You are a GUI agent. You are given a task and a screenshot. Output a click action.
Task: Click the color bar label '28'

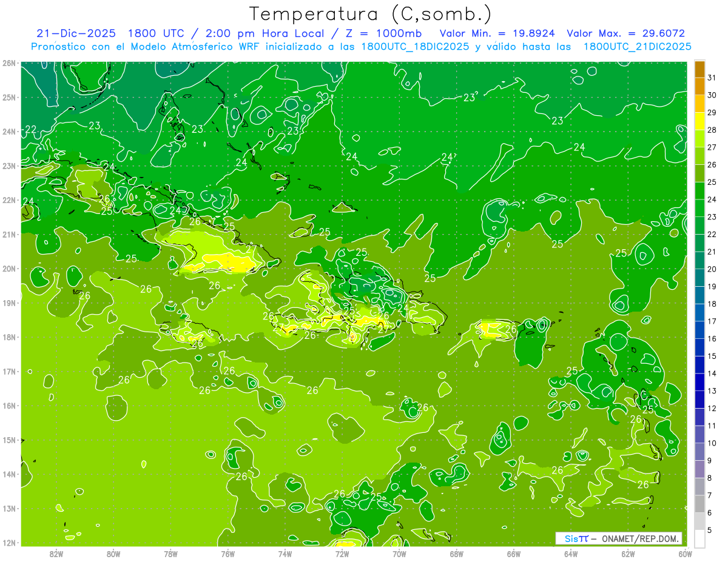[x=712, y=129]
